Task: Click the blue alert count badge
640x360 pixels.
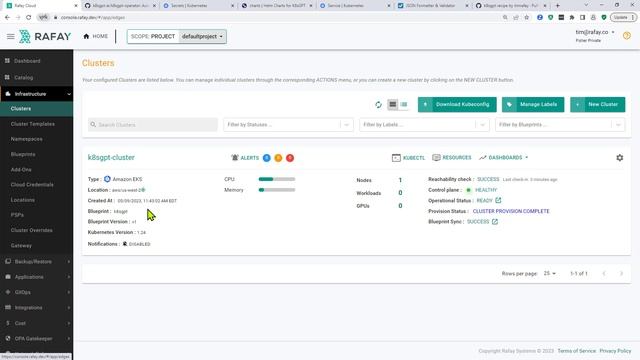Action: 267,158
